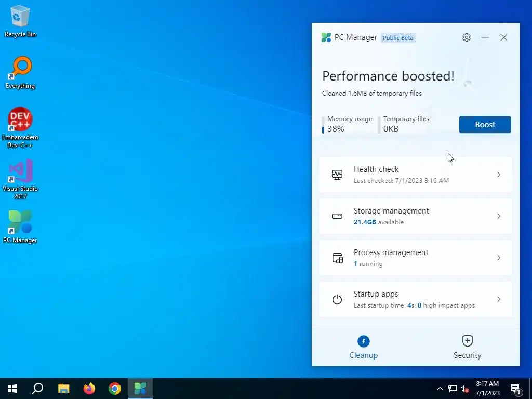The width and height of the screenshot is (532, 399).
Task: Switch to the Cleanup tab
Action: click(363, 347)
